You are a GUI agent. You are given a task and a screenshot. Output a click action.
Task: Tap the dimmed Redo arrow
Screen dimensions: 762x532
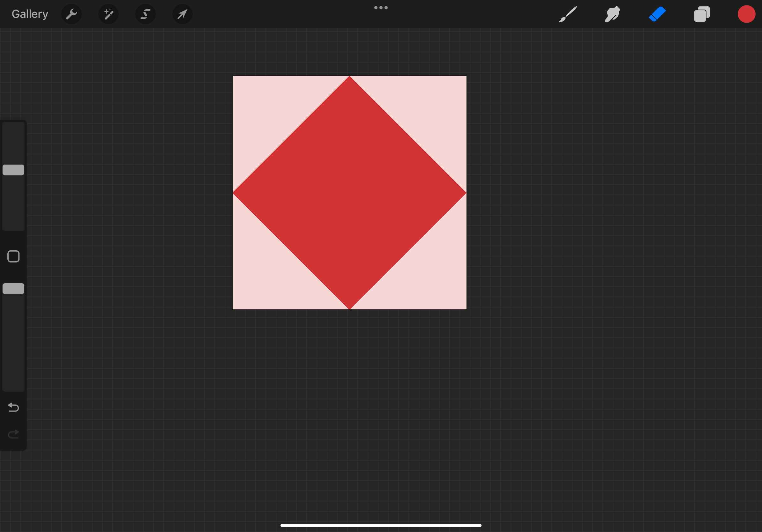pyautogui.click(x=13, y=434)
